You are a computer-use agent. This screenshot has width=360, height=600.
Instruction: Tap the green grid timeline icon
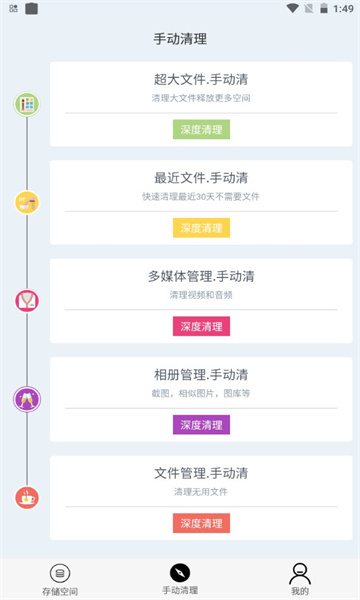click(27, 104)
